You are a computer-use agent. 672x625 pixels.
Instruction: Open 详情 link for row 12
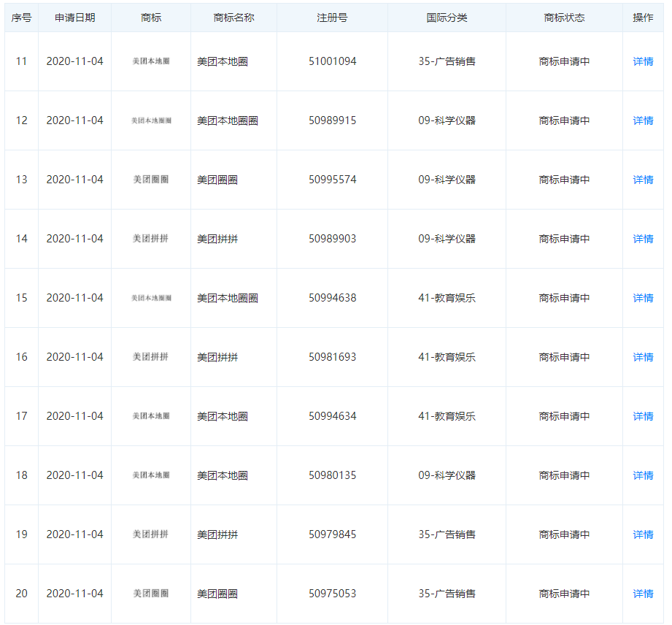coord(643,120)
